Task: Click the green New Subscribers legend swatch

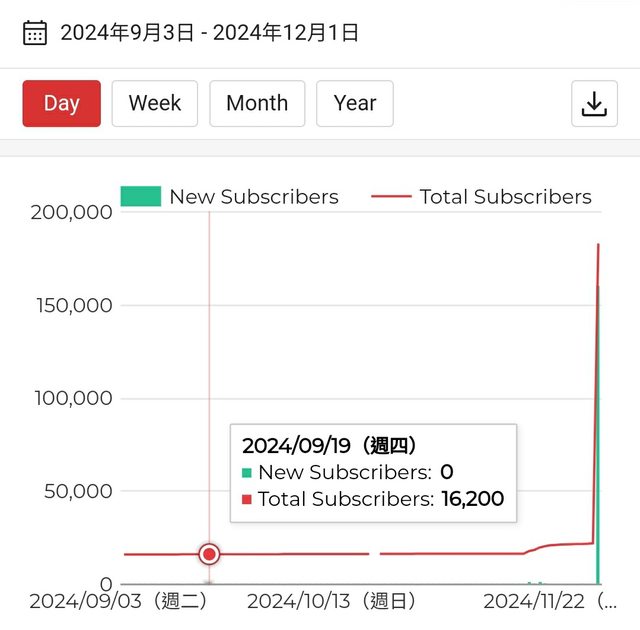Action: click(140, 197)
